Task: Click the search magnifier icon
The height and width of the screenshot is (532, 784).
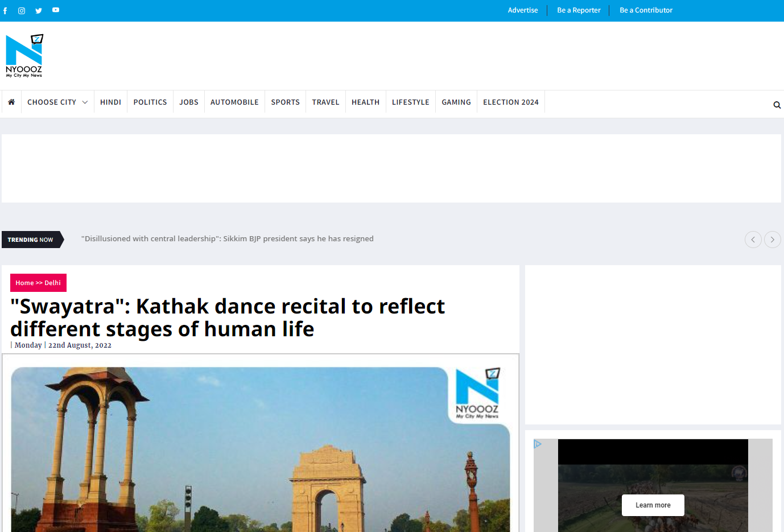Action: coord(777,105)
